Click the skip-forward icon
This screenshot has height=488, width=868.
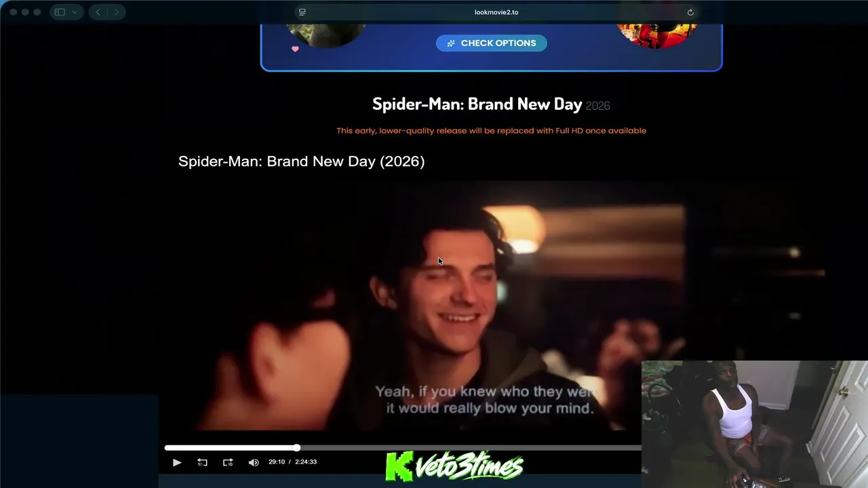pos(228,462)
